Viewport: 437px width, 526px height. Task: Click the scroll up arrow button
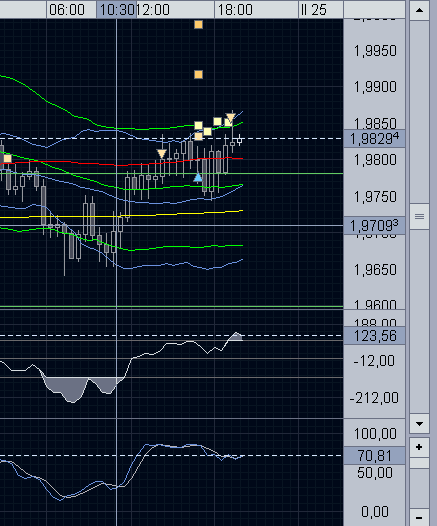(x=419, y=10)
